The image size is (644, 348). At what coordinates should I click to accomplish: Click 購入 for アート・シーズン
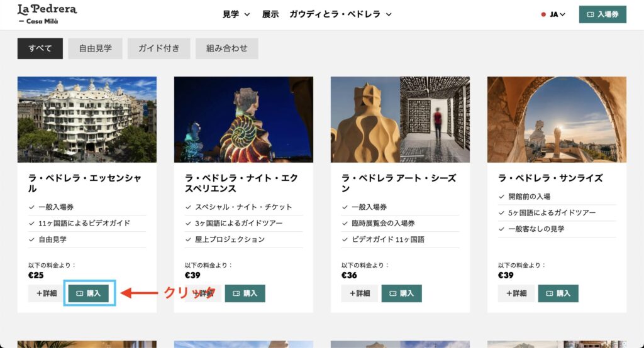point(402,293)
